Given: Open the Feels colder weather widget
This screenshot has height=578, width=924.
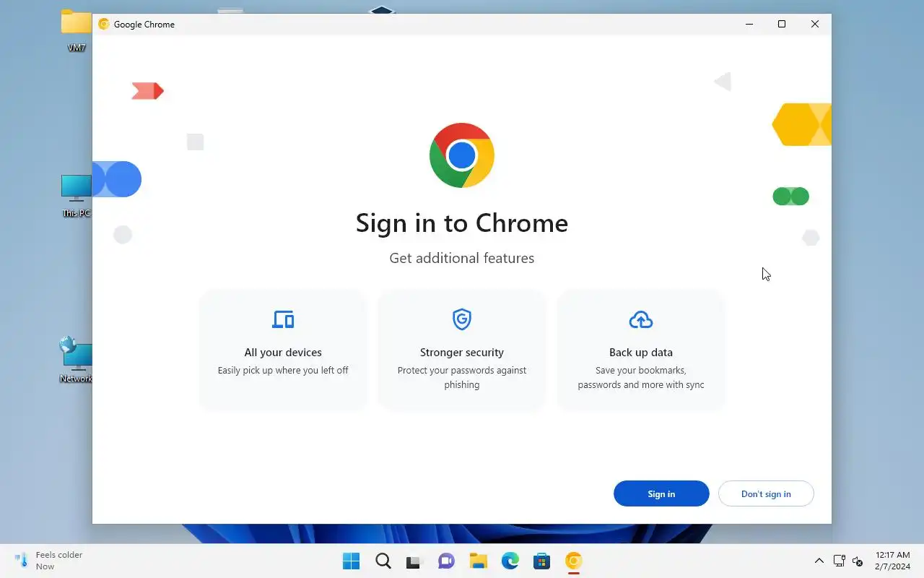Looking at the screenshot, I should [x=49, y=561].
